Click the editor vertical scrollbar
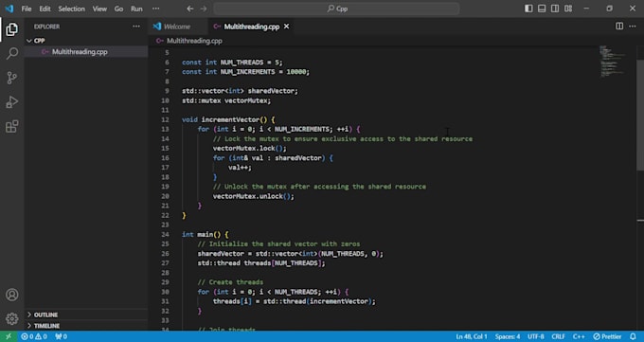 point(640,115)
